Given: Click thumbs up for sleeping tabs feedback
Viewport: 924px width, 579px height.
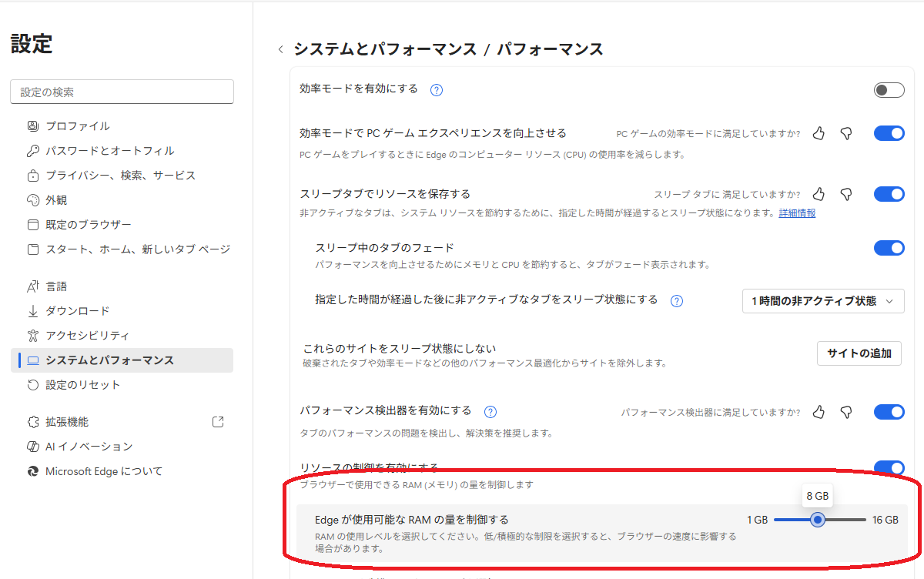Looking at the screenshot, I should coord(819,194).
